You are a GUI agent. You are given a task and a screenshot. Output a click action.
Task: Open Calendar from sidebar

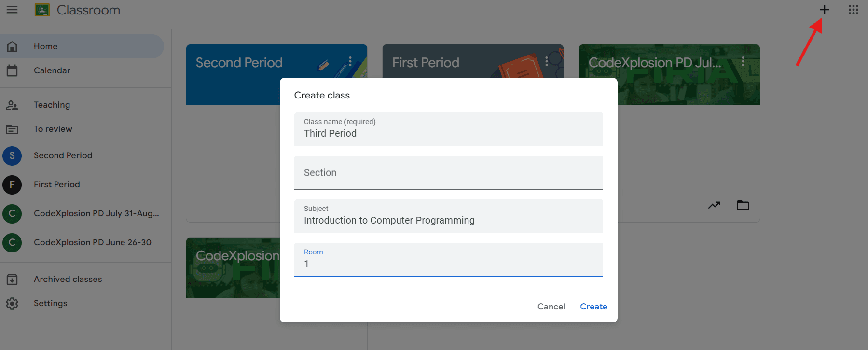click(x=82, y=70)
